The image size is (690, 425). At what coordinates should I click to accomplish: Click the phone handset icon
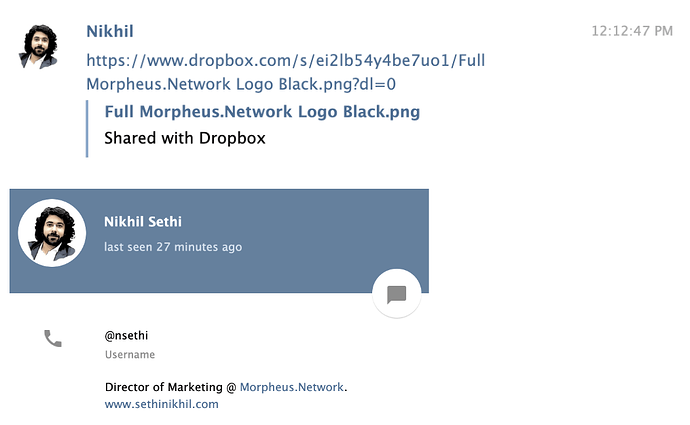click(x=53, y=338)
